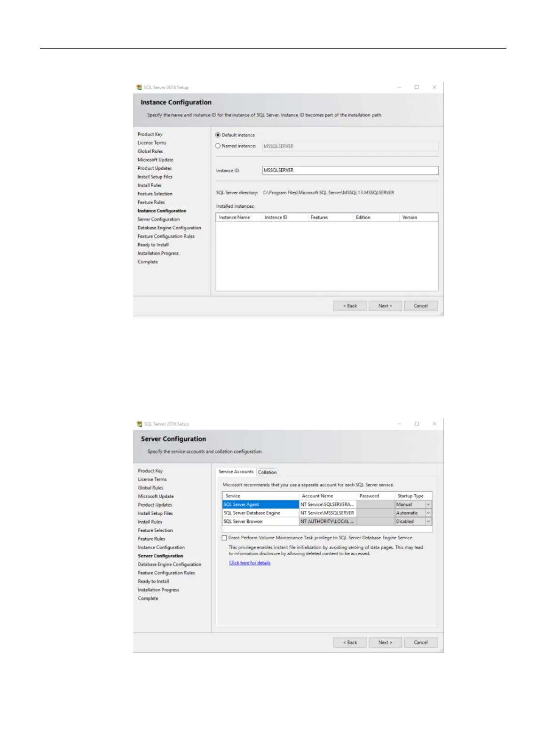The height and width of the screenshot is (746, 560).
Task: Maximize the Instance Configuration setup window
Action: point(417,87)
